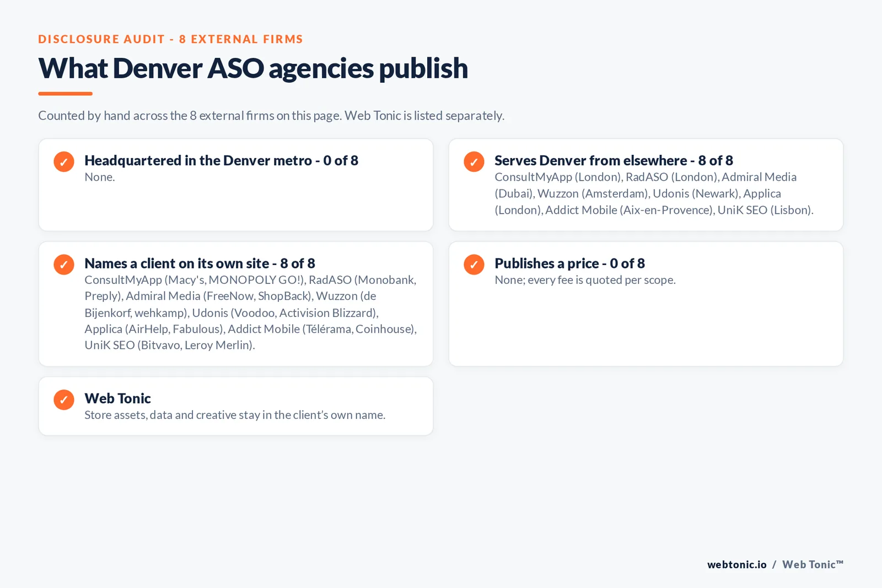Click the 'DISCLOSURE AUDIT - 8 EXTERNAL FIRMS' label
This screenshot has height=588, width=882.
tap(170, 39)
